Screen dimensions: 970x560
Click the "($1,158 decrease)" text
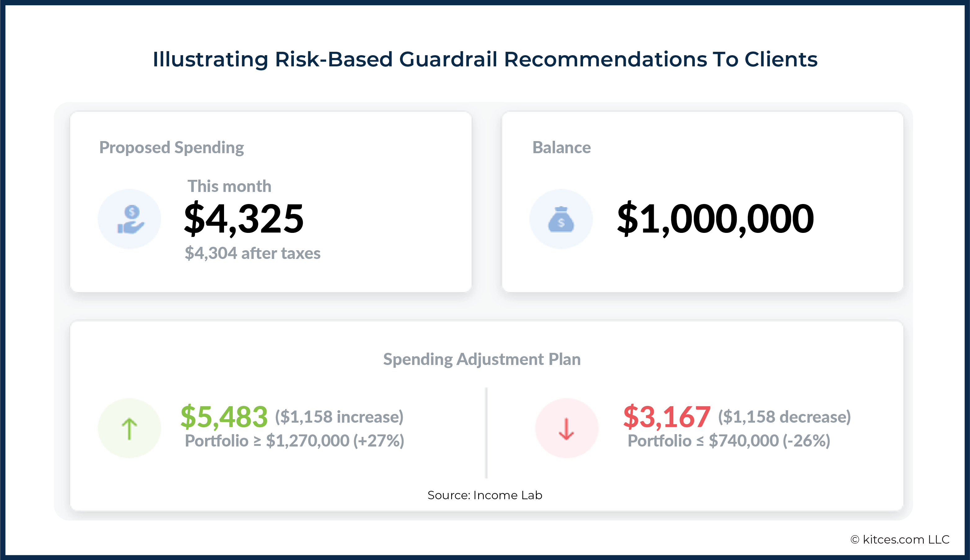point(784,417)
